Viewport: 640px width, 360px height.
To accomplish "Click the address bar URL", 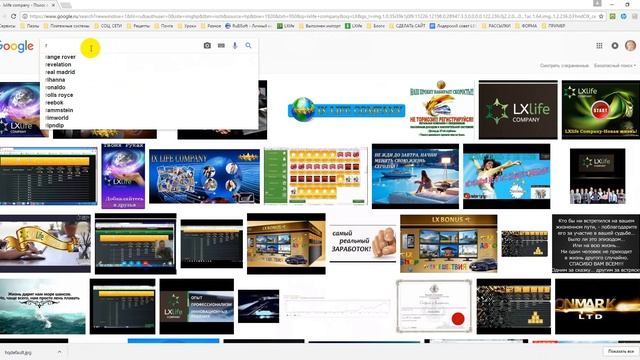I will [x=312, y=16].
